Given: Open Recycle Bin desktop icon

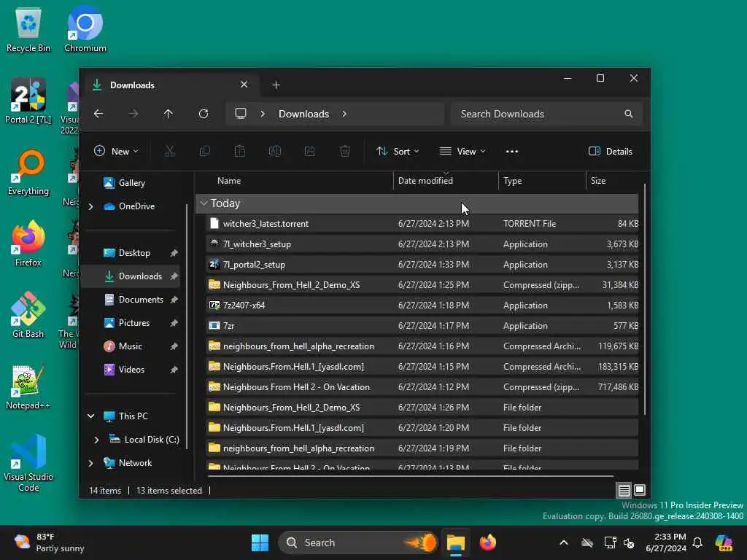Looking at the screenshot, I should 28,30.
